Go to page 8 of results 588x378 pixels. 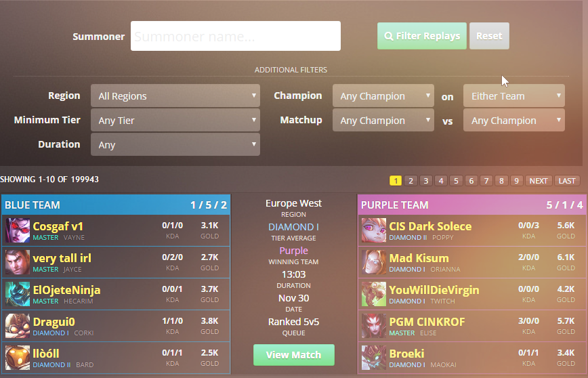(x=501, y=181)
